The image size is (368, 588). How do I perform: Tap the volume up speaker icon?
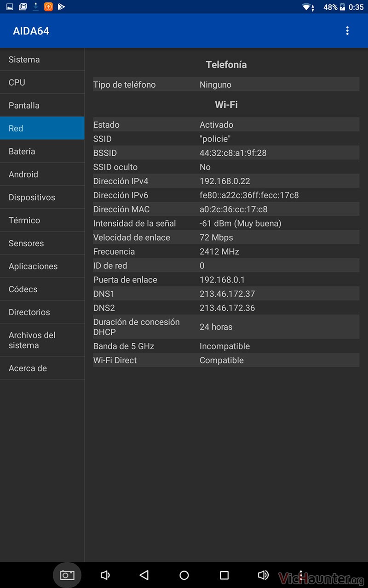[263, 575]
